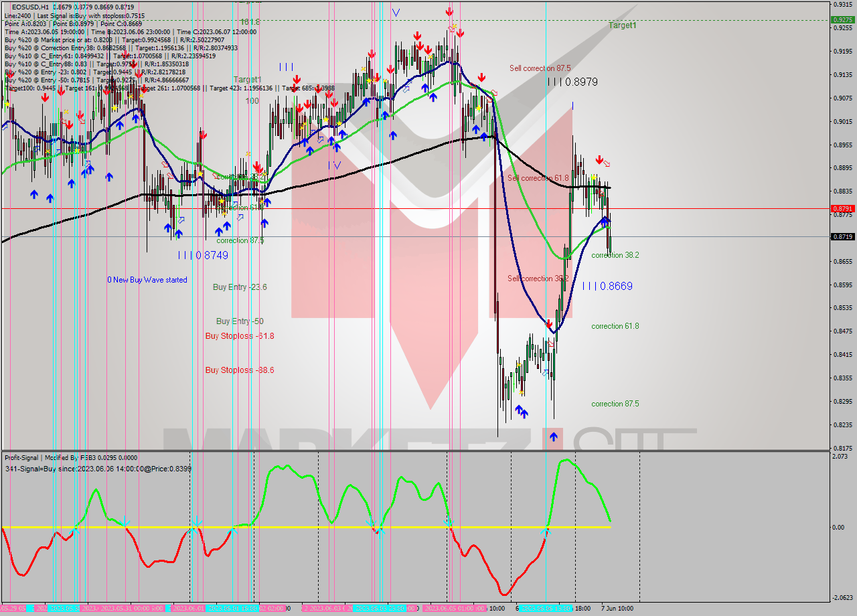
Task: Click the '7 Jun 10:00' time axis label
Action: point(617,609)
